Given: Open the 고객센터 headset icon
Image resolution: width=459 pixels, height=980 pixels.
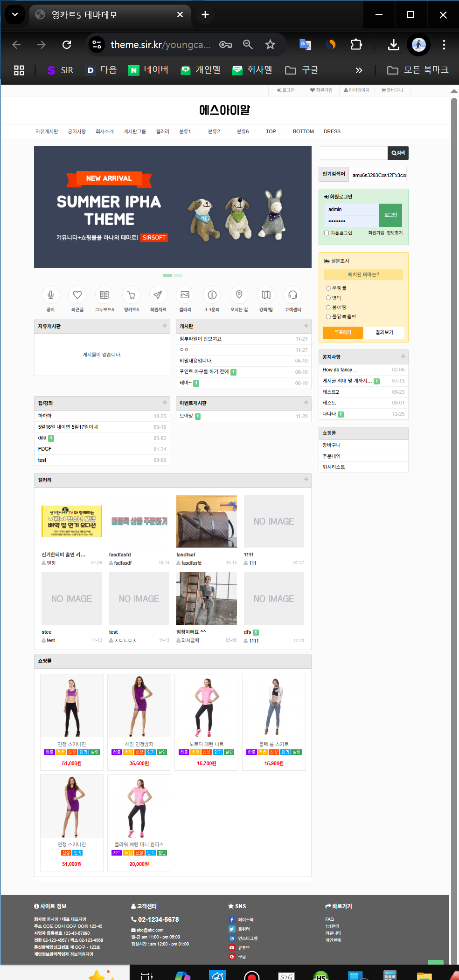Looking at the screenshot, I should point(293,295).
